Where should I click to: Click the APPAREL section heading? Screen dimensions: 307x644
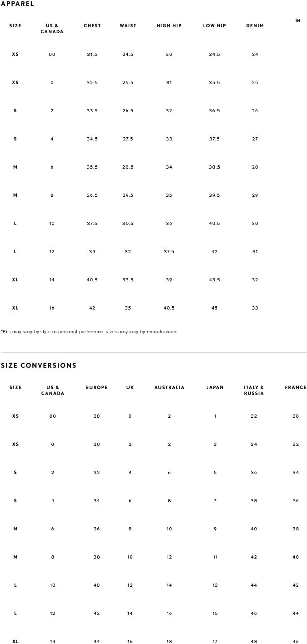[x=17, y=4]
